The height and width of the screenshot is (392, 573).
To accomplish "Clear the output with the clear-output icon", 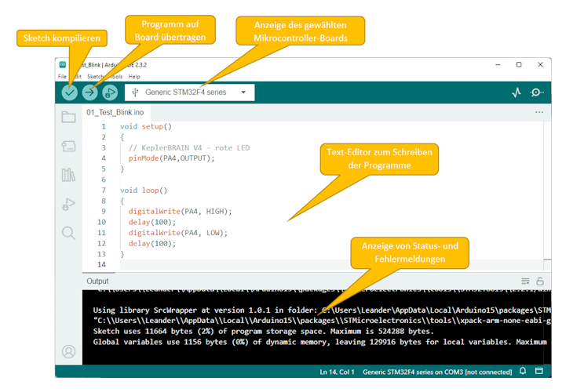I will pyautogui.click(x=525, y=281).
